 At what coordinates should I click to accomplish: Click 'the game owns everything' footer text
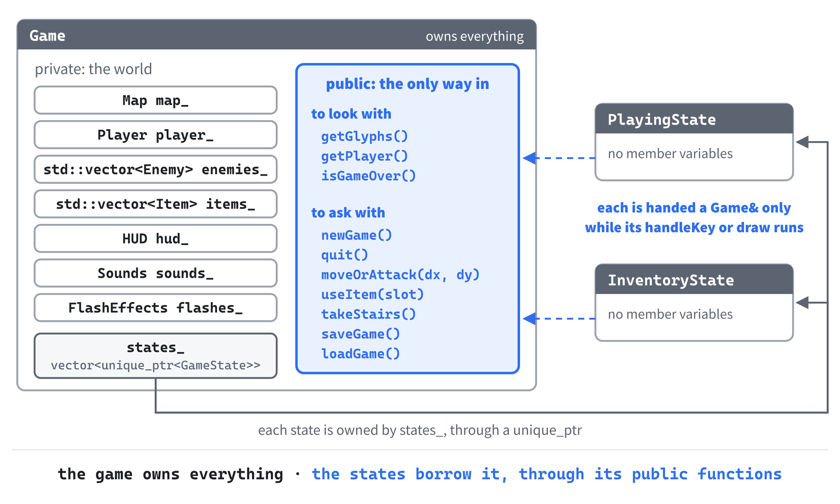[x=170, y=474]
